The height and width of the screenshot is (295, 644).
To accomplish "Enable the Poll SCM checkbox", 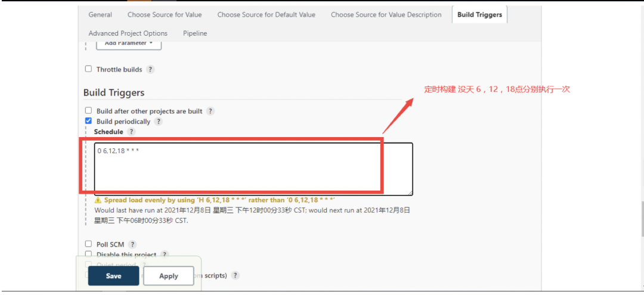I will click(88, 244).
